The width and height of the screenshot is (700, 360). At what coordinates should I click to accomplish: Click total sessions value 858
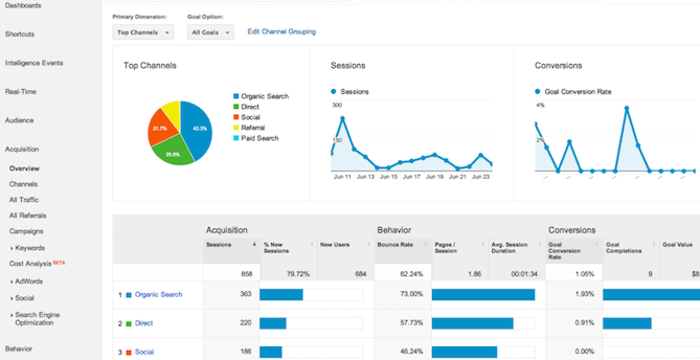pyautogui.click(x=246, y=274)
